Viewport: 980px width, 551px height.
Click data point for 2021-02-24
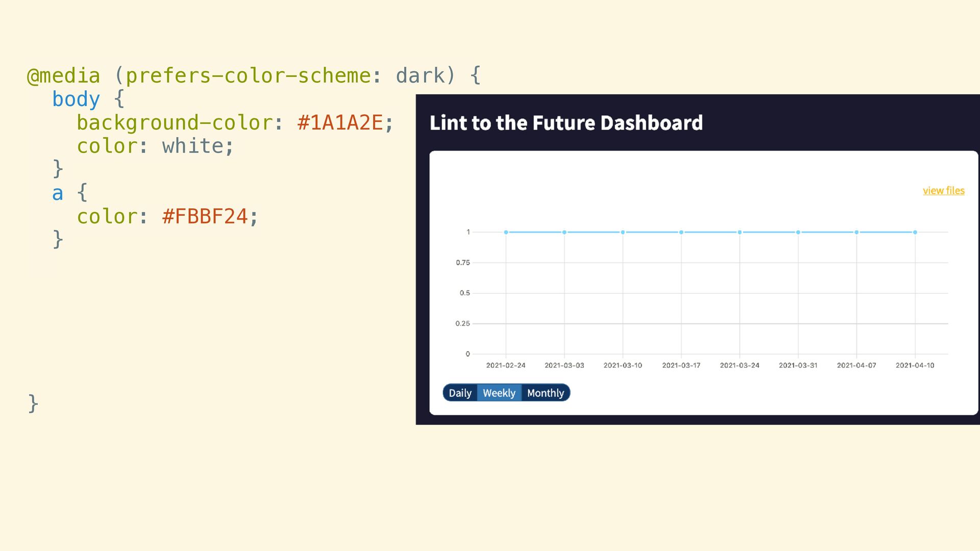506,232
